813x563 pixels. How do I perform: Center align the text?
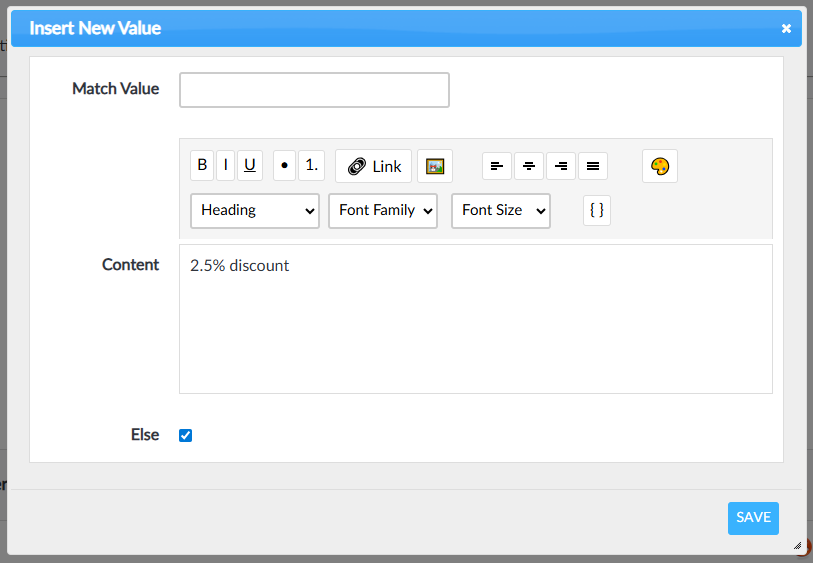point(529,166)
